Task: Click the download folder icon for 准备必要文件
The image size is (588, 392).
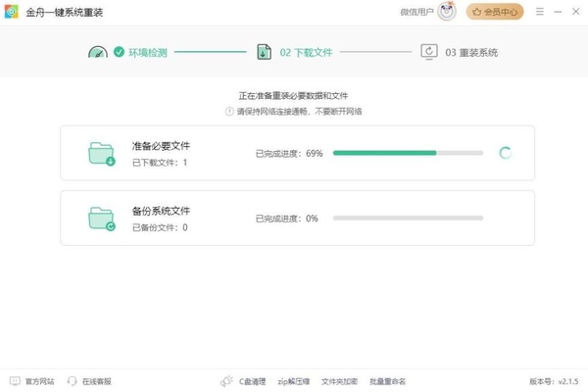Action: coord(102,154)
